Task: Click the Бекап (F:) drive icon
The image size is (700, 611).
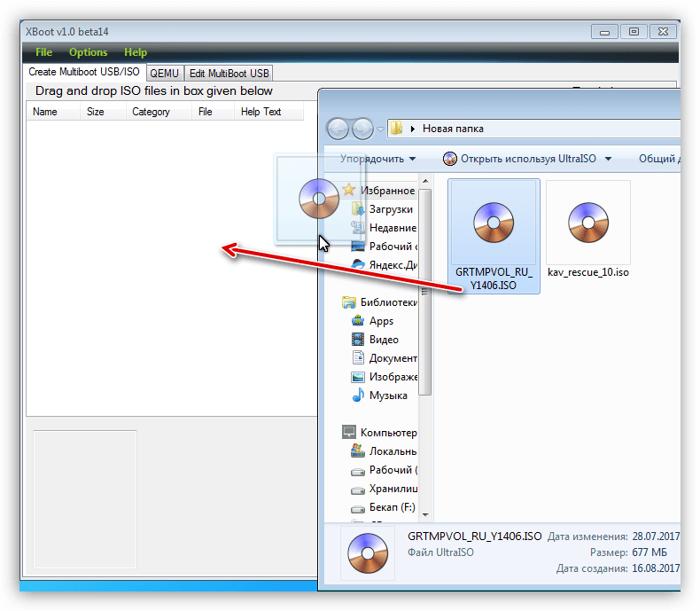Action: click(x=358, y=509)
